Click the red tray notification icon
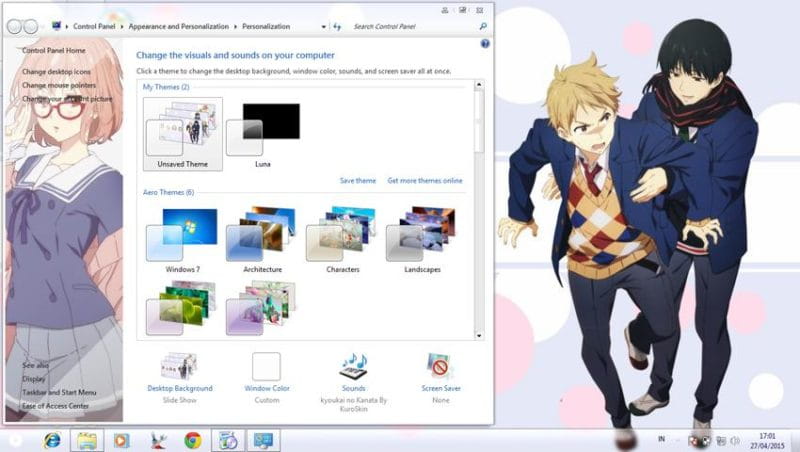Screen dimensions: 800x452 [694, 440]
